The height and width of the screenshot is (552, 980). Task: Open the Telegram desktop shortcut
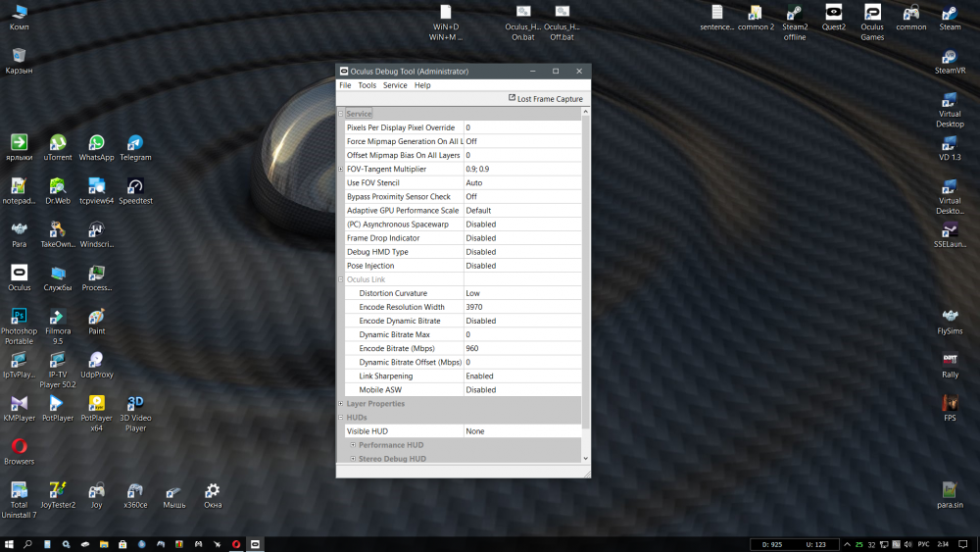pyautogui.click(x=135, y=143)
